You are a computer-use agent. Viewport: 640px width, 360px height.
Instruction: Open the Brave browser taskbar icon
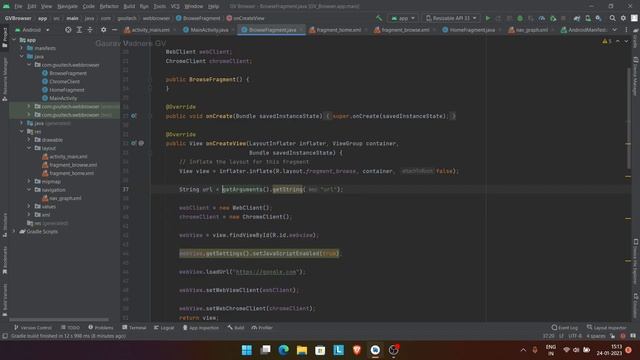[357, 350]
